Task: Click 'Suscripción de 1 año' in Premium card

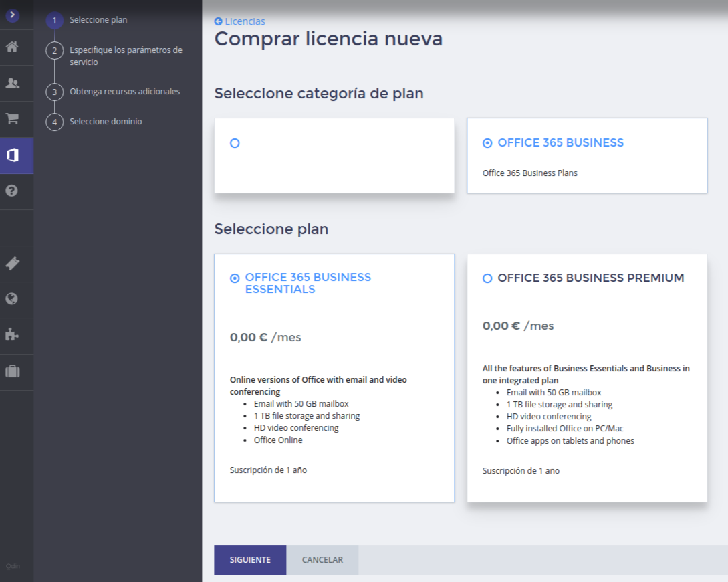Action: pos(521,470)
